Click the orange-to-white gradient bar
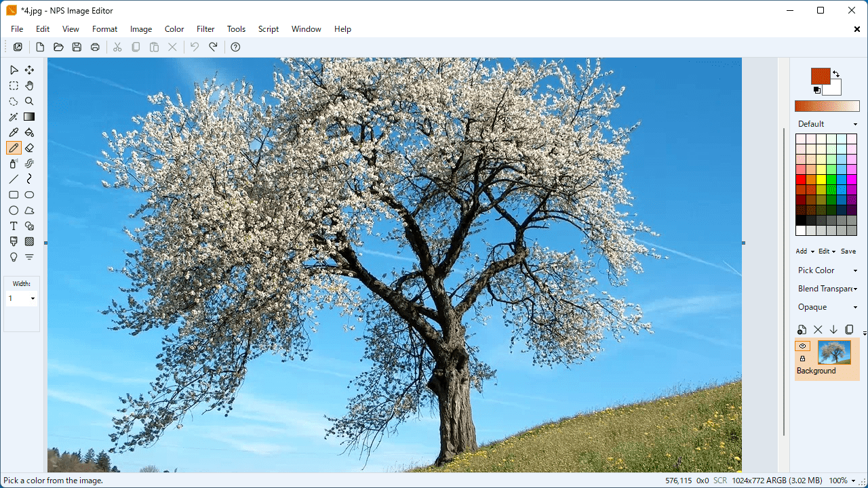Image resolution: width=868 pixels, height=488 pixels. click(x=827, y=106)
